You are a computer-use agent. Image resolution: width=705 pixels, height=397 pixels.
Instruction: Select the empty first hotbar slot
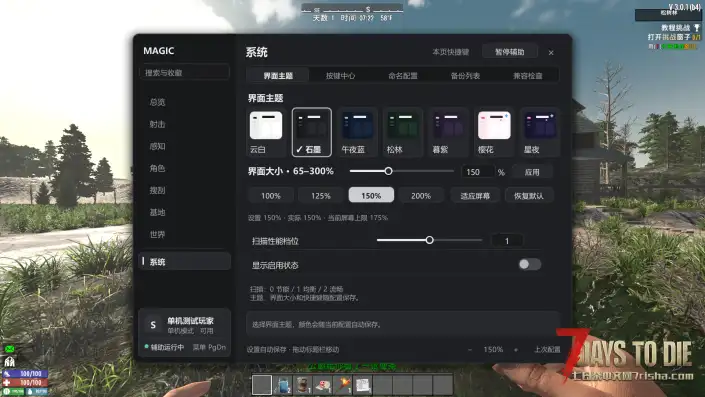(x=262, y=385)
